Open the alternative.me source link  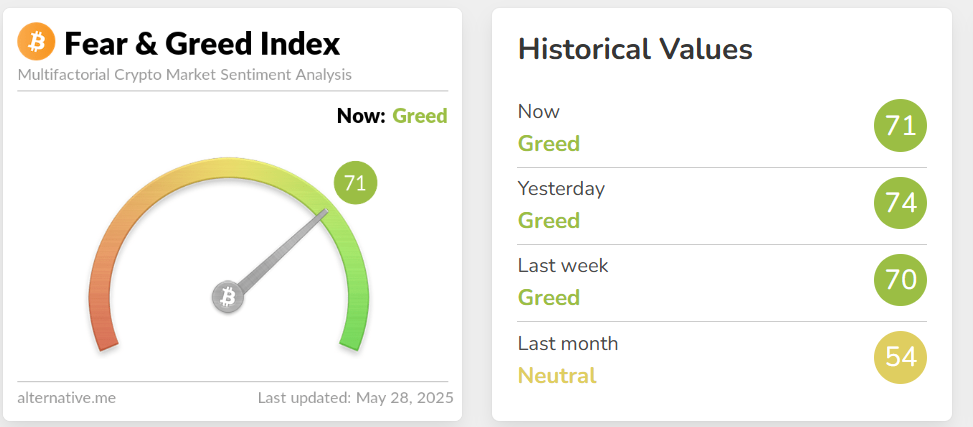[66, 398]
